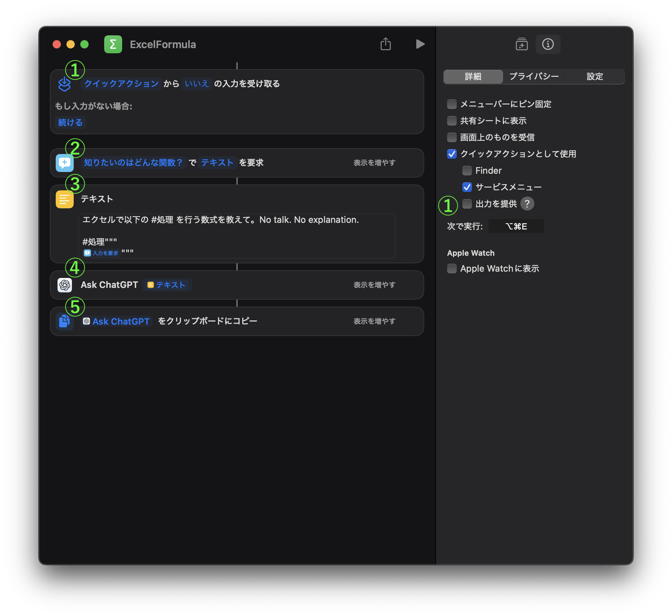Click the ChatGPT logo icon in Ask ChatGPT action
Viewport: 672px width, 616px height.
pyautogui.click(x=65, y=285)
